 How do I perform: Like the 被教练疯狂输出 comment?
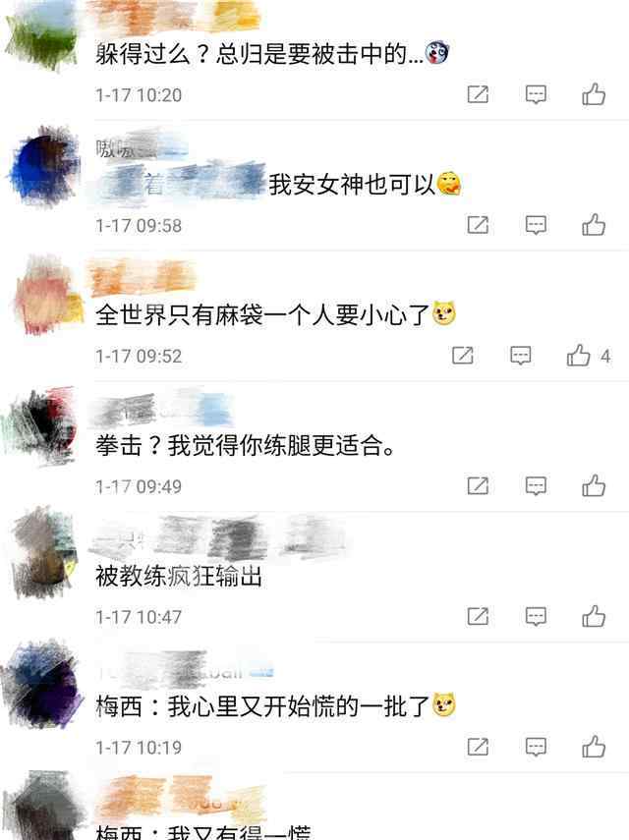coord(594,616)
